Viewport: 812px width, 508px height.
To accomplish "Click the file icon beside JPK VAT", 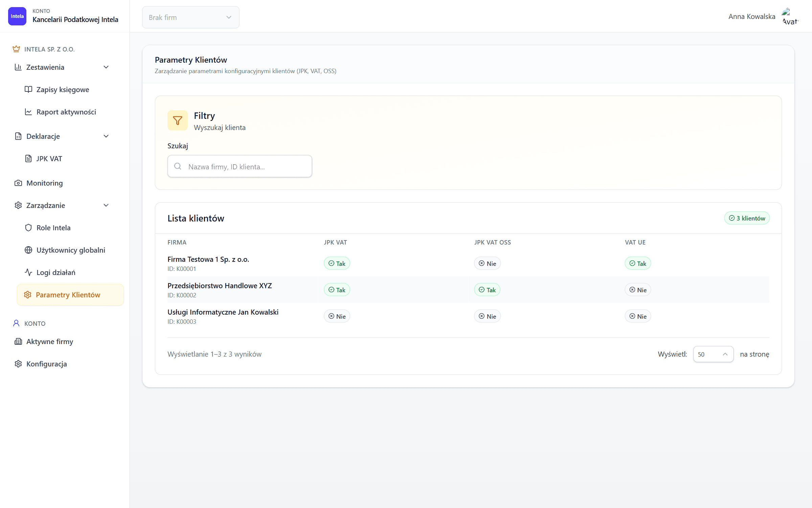I will tap(28, 158).
